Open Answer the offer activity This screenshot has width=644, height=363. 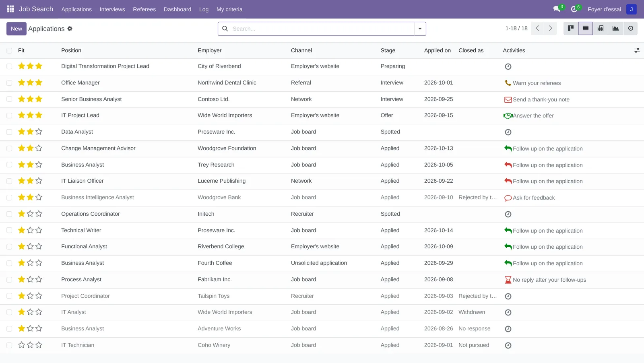point(533,116)
